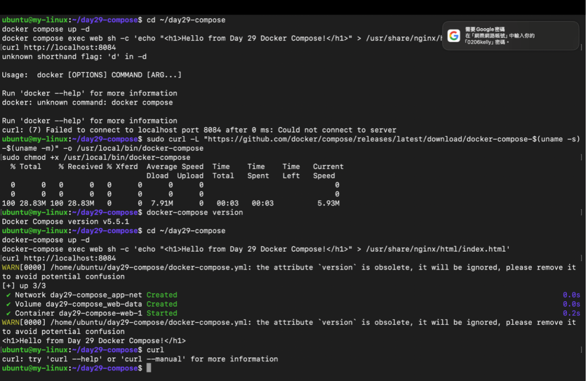Click the notification text mentioning '0206kelly'
Image resolution: width=588 pixels, height=381 pixels.
tap(487, 42)
